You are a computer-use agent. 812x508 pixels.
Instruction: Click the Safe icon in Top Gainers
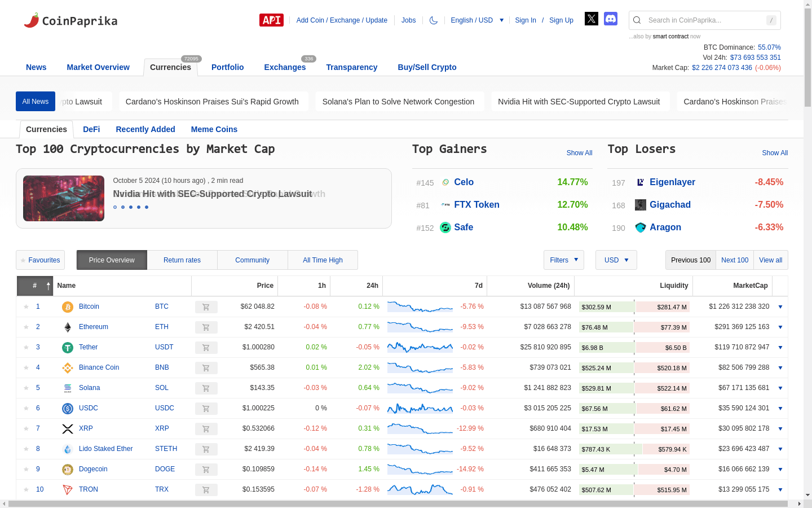point(445,227)
